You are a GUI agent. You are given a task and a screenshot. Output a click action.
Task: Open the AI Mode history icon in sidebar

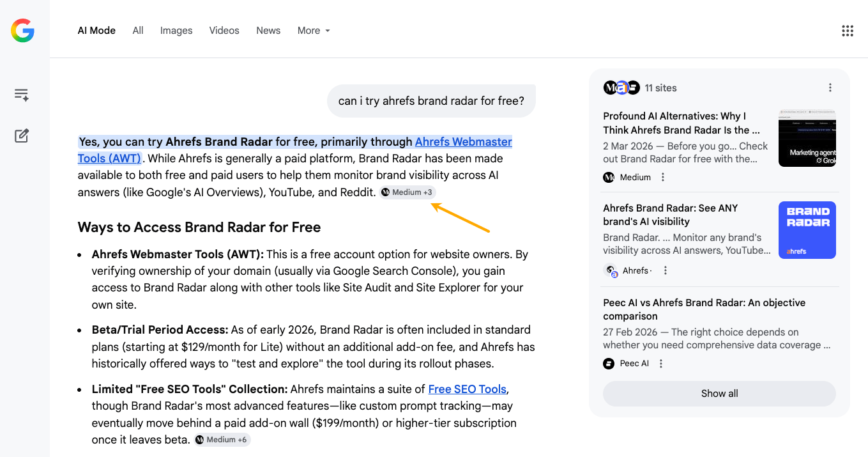point(21,94)
